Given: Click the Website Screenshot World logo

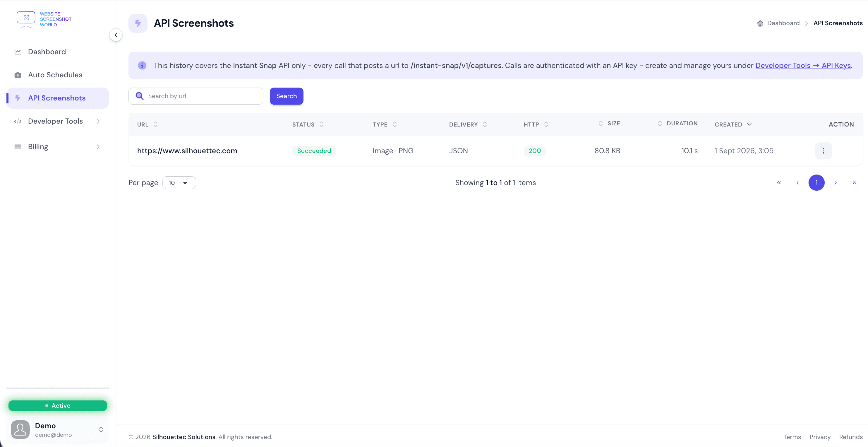Looking at the screenshot, I should point(44,19).
